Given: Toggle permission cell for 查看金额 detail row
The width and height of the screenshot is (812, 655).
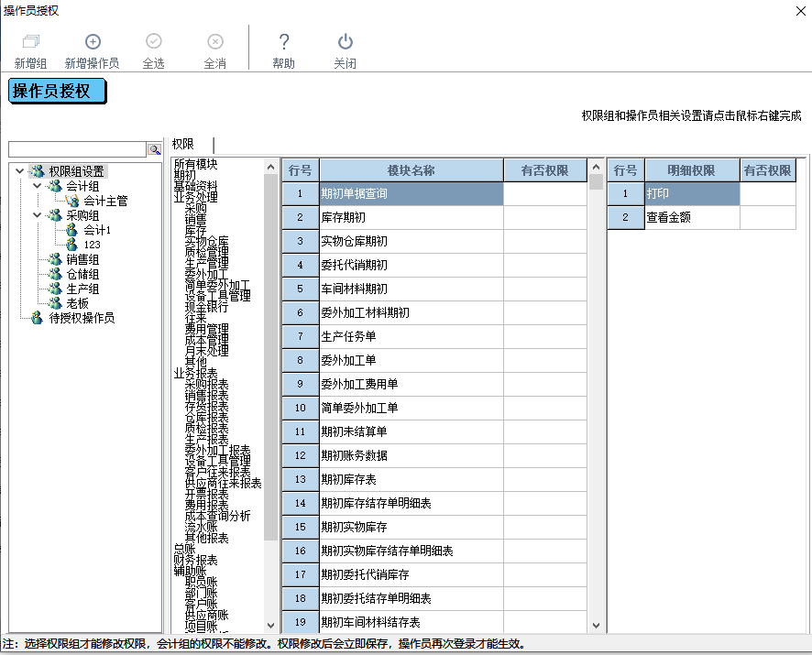Looking at the screenshot, I should [767, 218].
